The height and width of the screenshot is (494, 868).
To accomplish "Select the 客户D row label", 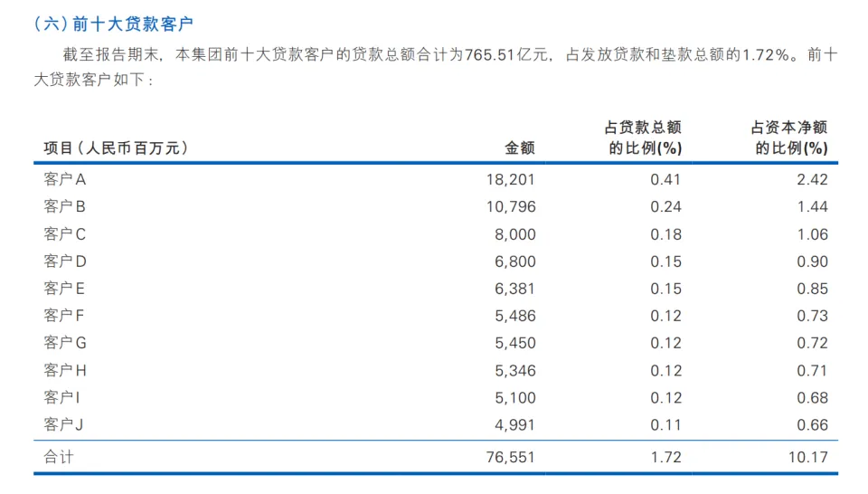I will 64,261.
